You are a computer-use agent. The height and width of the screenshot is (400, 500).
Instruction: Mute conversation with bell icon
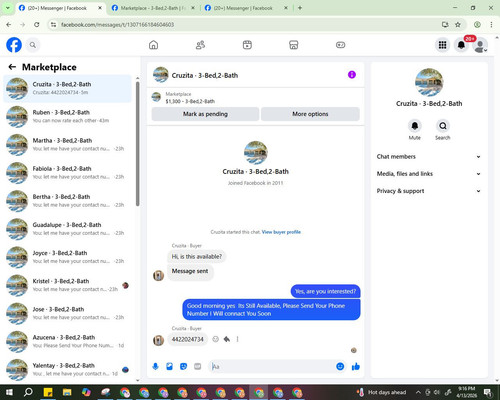[x=415, y=126]
